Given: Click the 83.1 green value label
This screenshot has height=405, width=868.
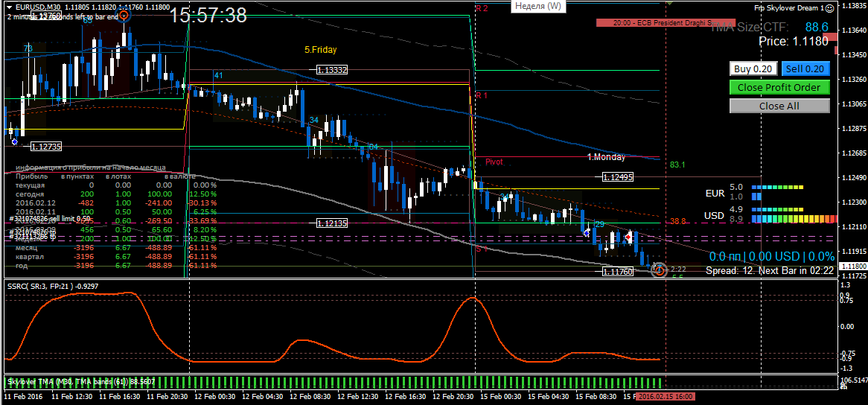Looking at the screenshot, I should point(677,165).
